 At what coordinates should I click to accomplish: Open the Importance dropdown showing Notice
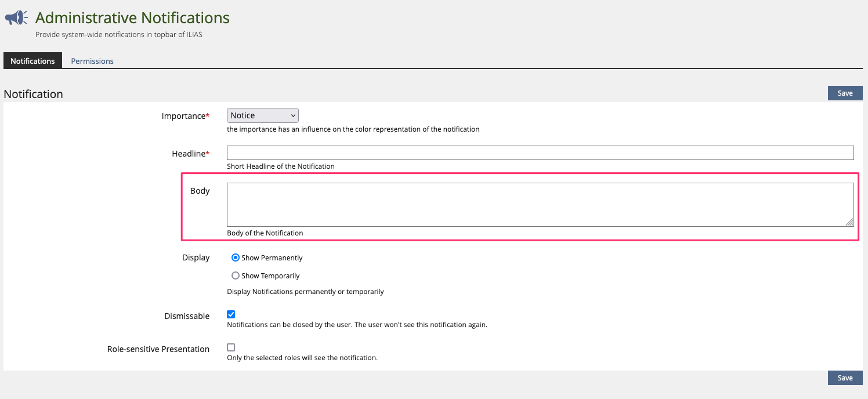(x=263, y=115)
